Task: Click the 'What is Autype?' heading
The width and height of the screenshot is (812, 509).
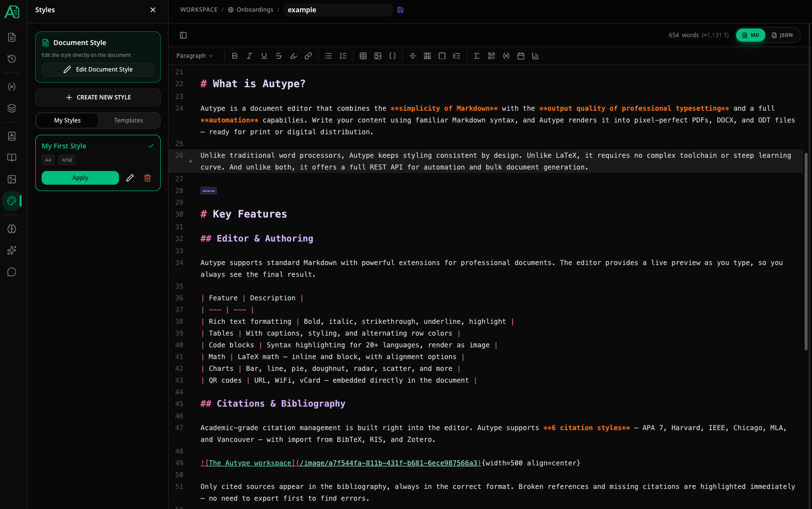Action: tap(253, 84)
